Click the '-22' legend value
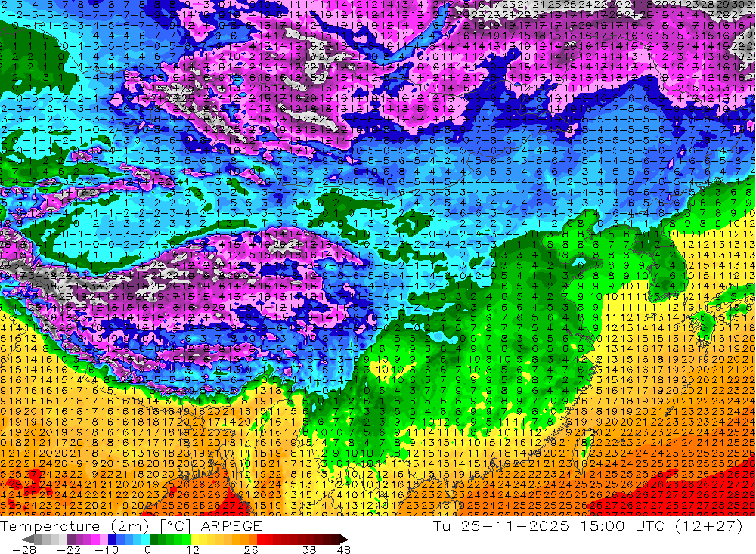Image resolution: width=756 pixels, height=554 pixels. tap(69, 549)
